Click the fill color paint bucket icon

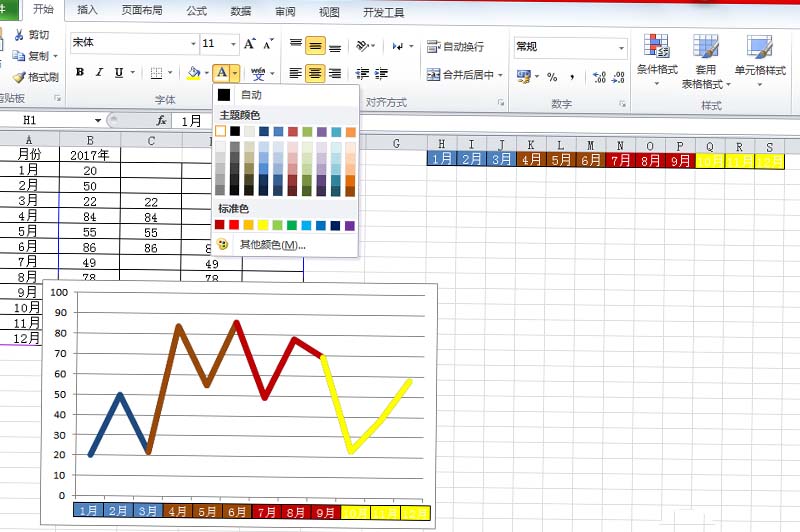point(192,73)
